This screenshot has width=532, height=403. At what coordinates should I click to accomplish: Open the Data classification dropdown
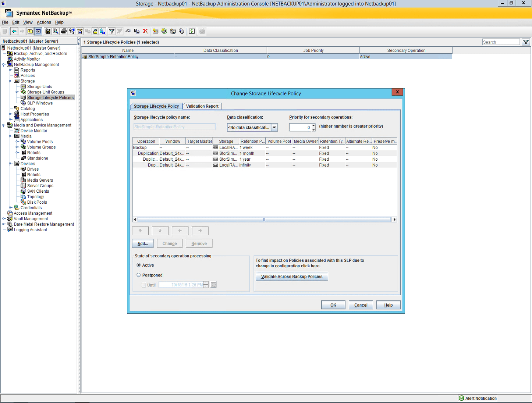click(x=274, y=127)
